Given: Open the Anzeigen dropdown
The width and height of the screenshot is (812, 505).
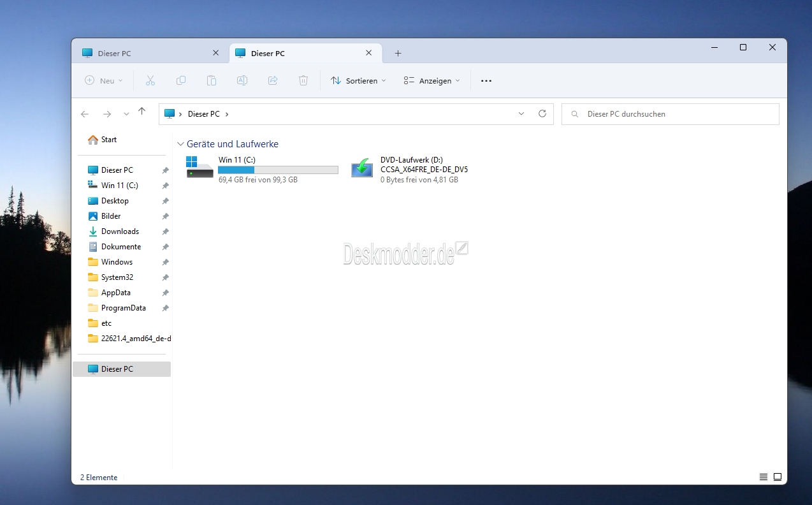Looking at the screenshot, I should pyautogui.click(x=431, y=80).
